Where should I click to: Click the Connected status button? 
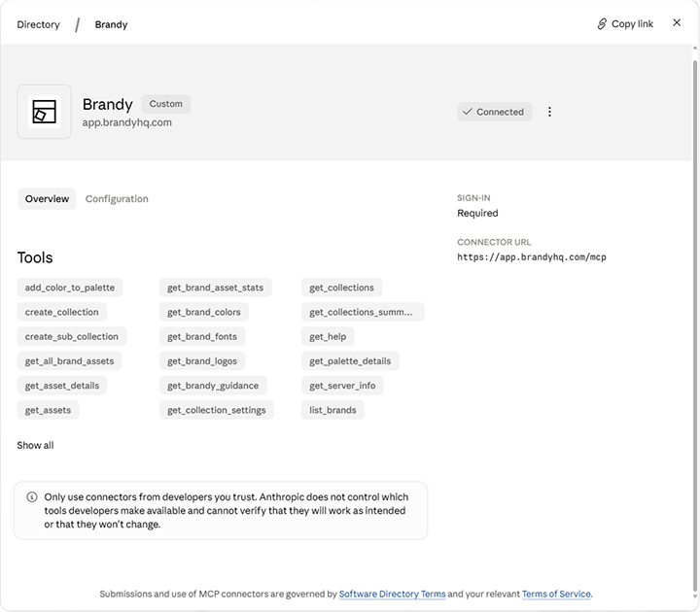[494, 112]
